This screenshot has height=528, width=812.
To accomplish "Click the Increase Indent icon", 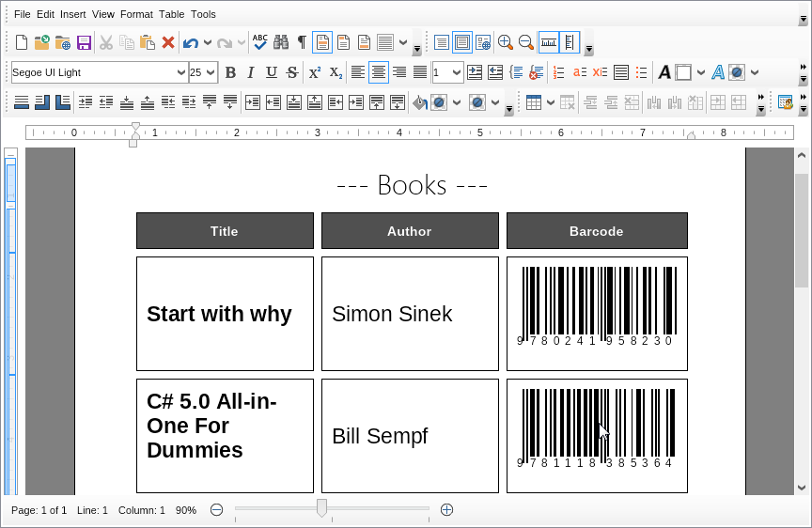I will [475, 72].
